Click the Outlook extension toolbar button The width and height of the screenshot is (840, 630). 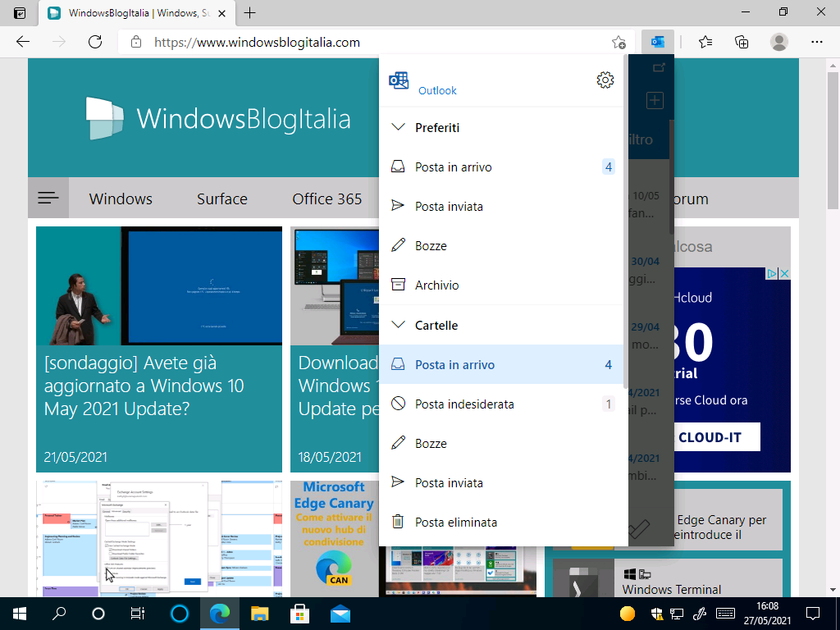[657, 42]
